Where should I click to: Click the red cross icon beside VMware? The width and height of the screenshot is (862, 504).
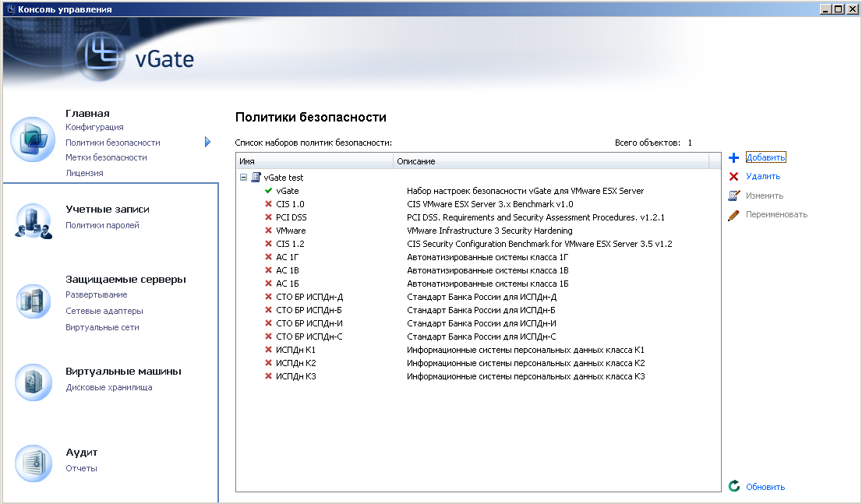point(268,231)
